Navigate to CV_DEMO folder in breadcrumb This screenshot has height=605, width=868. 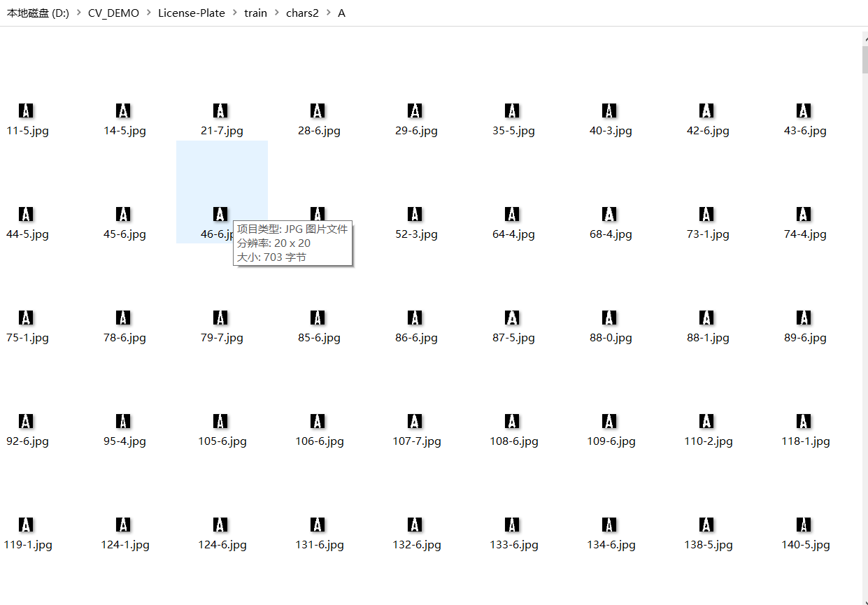click(x=113, y=13)
